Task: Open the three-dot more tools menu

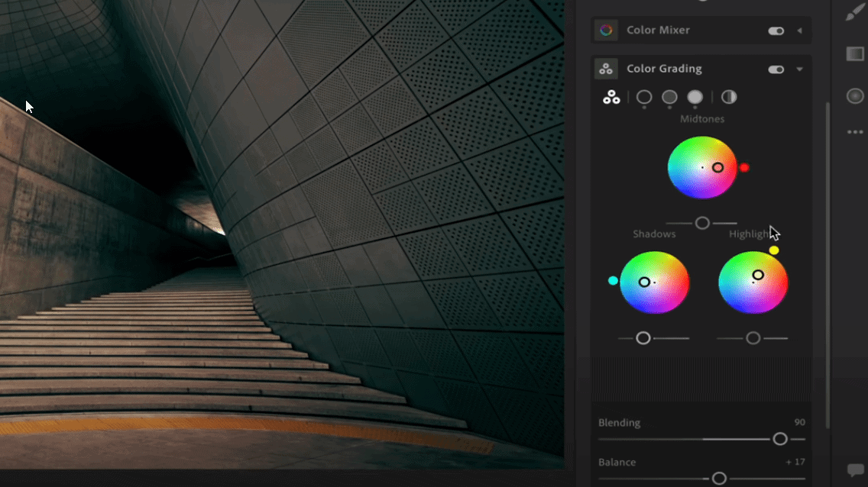Action: pos(855,131)
